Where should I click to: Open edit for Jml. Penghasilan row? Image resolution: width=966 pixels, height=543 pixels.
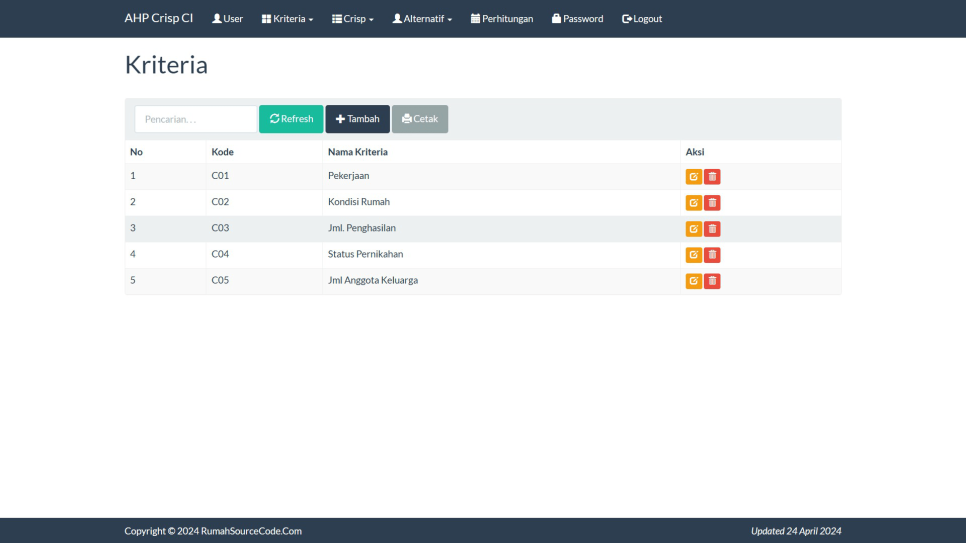(x=693, y=229)
